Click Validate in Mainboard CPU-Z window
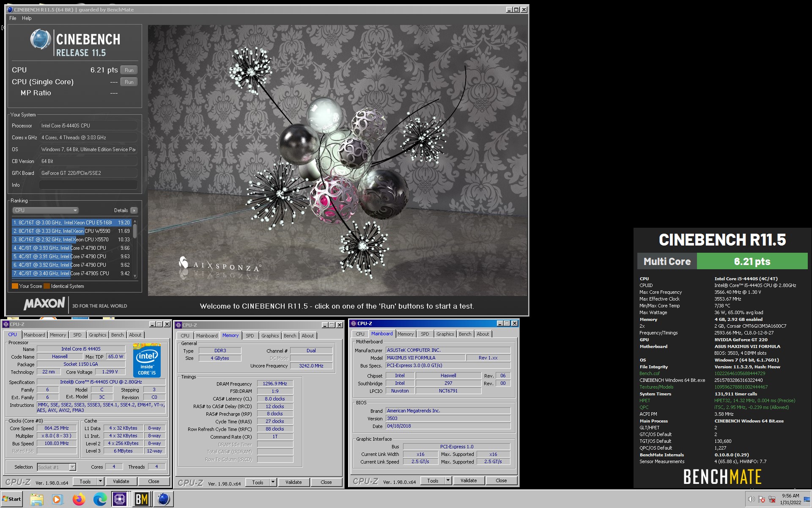Image resolution: width=812 pixels, height=508 pixels. [x=469, y=480]
